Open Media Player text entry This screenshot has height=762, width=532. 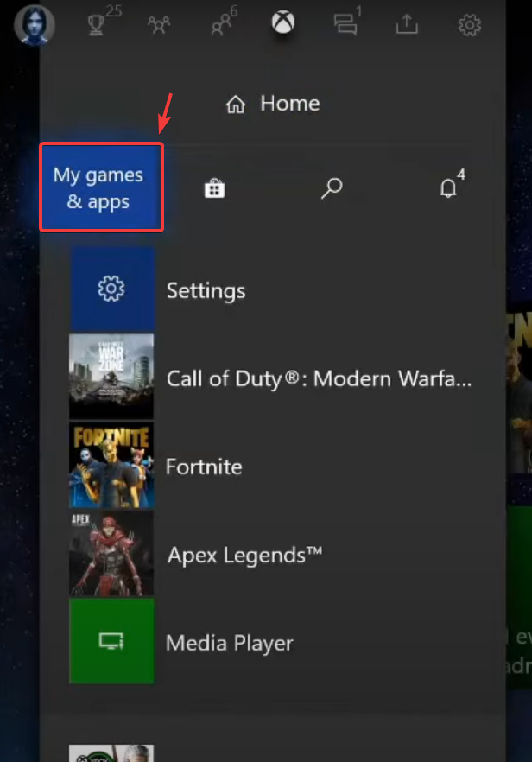coord(230,643)
